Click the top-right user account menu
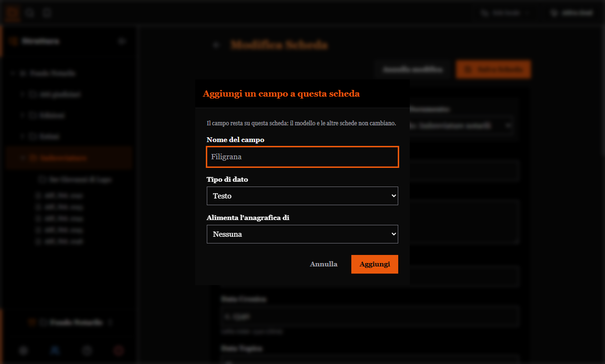605x364 pixels. (571, 13)
